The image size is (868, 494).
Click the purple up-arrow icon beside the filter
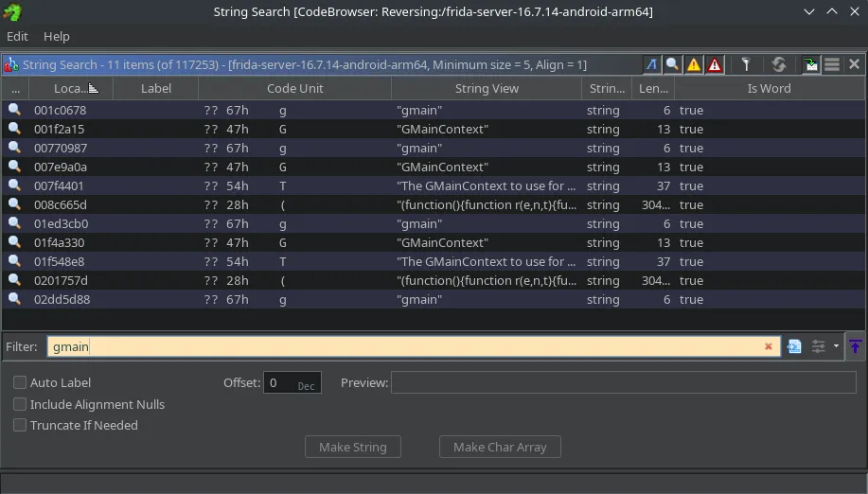pos(855,346)
